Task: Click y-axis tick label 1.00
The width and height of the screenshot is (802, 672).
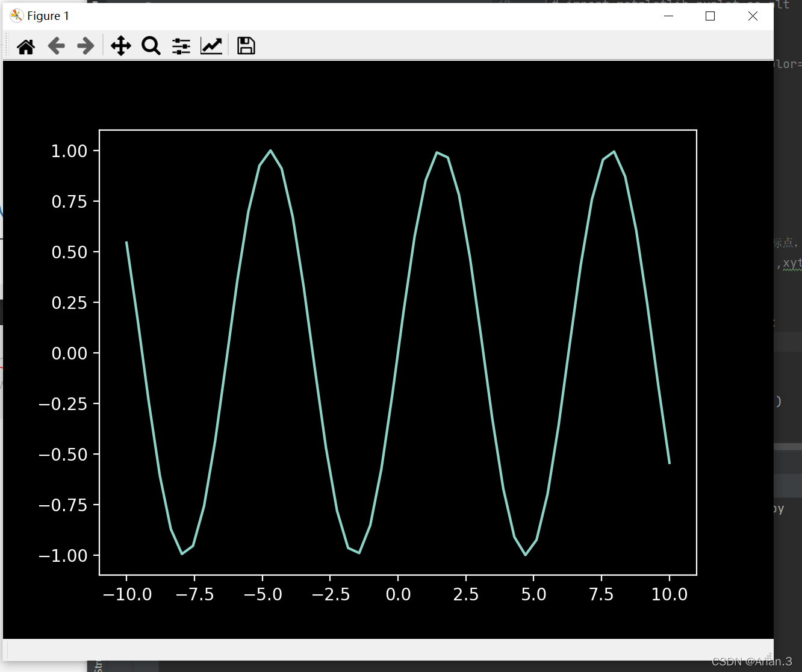Action: tap(69, 151)
